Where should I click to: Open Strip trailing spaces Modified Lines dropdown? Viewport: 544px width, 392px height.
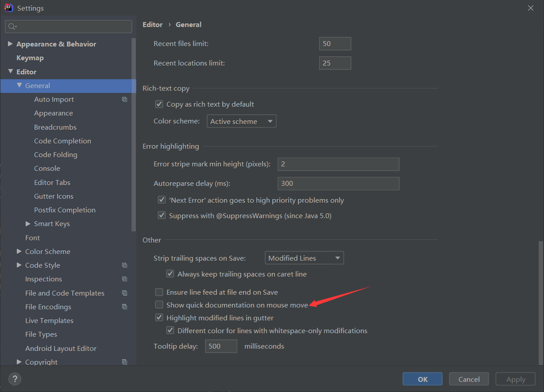pyautogui.click(x=304, y=258)
